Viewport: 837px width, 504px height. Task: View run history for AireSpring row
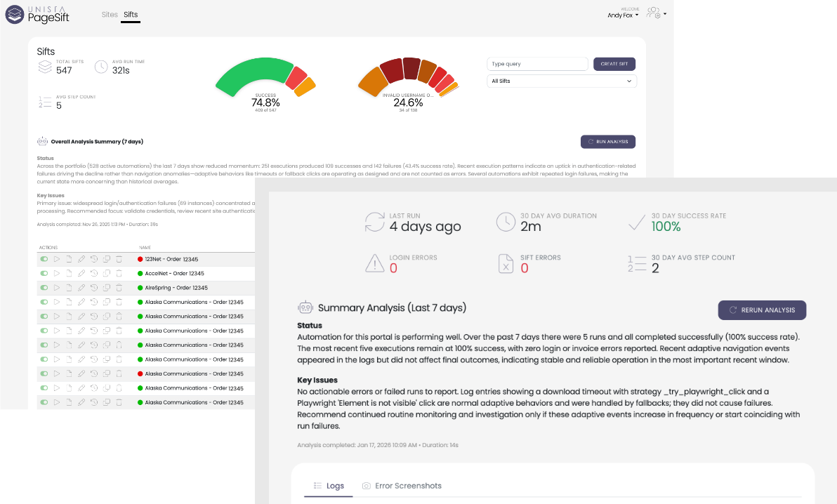94,288
